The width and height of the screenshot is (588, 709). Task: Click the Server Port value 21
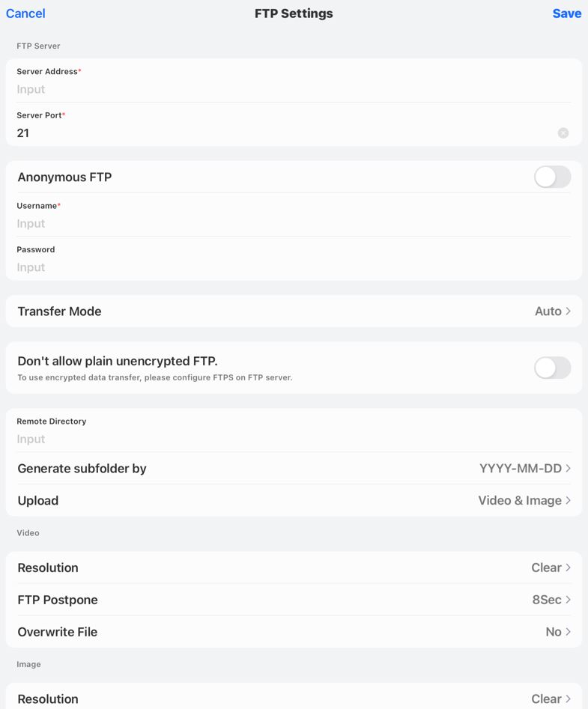tap(23, 133)
